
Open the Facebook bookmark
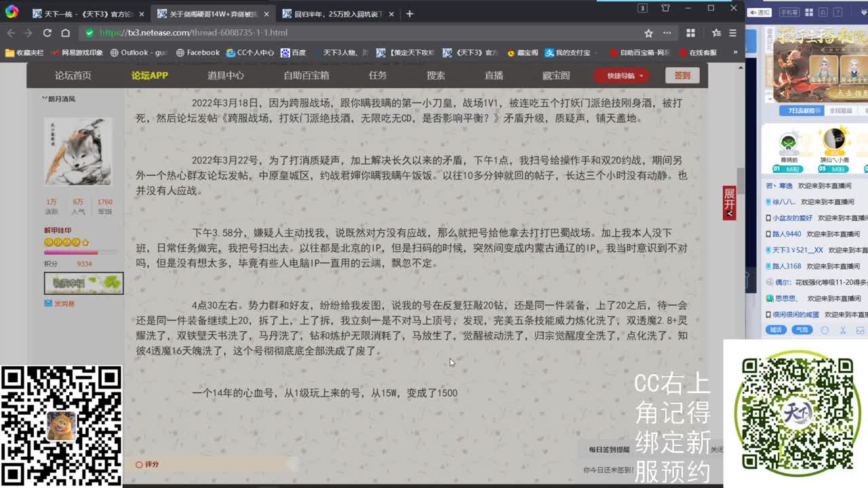(x=203, y=52)
